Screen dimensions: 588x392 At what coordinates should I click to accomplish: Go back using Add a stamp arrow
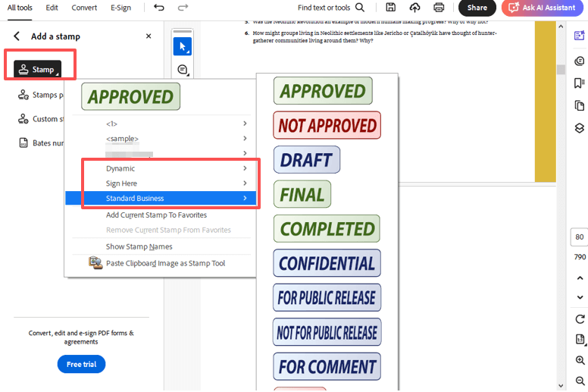17,36
